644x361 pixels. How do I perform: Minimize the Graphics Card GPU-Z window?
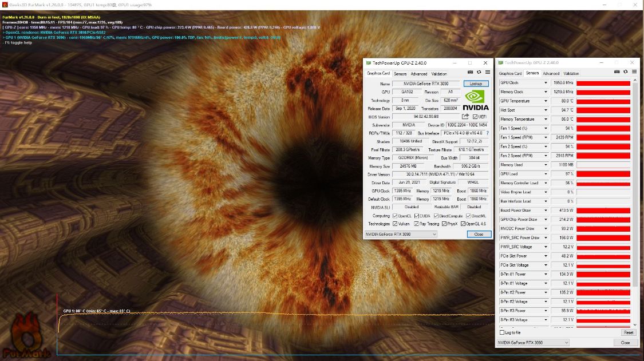pos(455,63)
